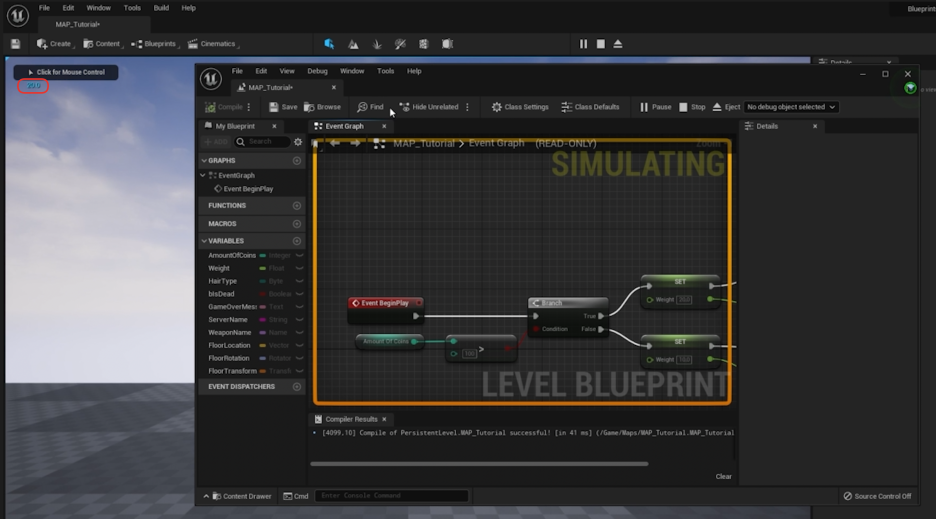Close the MAP_Tutorial blueprint tab

(334, 87)
